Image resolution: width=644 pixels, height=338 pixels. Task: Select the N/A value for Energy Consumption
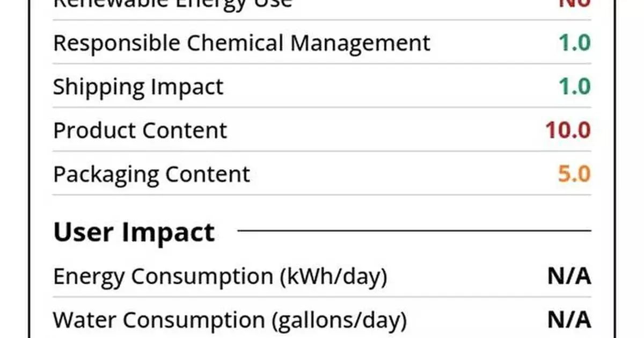[x=569, y=277]
